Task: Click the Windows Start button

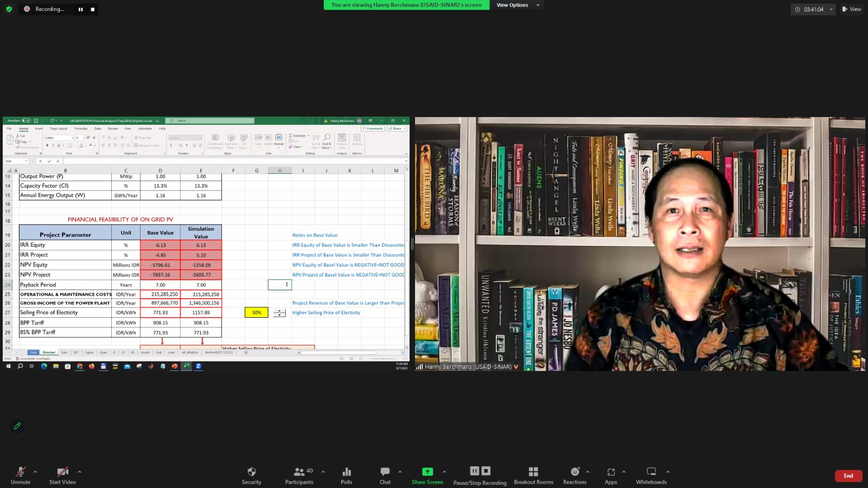Action: pyautogui.click(x=8, y=366)
